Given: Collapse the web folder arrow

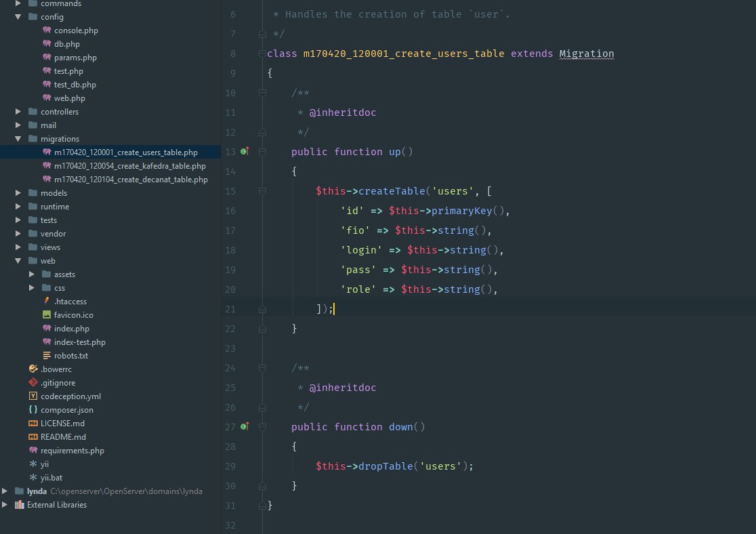Looking at the screenshot, I should coord(18,260).
